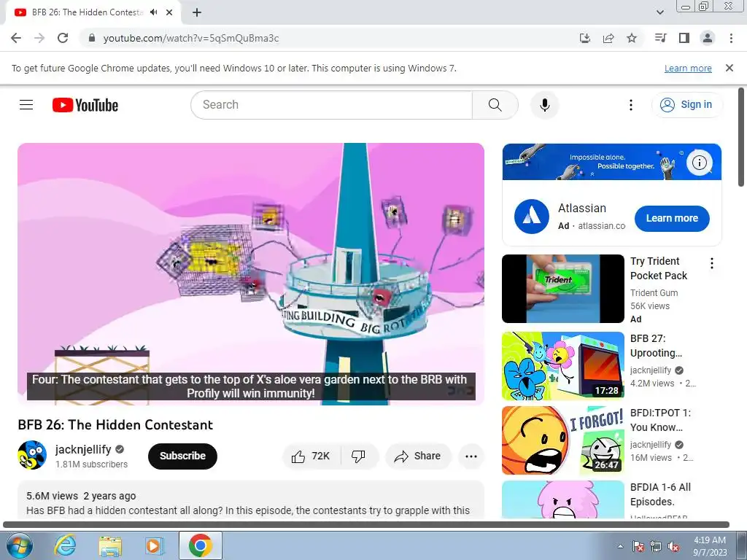Viewport: 747px width, 560px height.
Task: Bookmark this page with the star icon
Action: pyautogui.click(x=632, y=38)
